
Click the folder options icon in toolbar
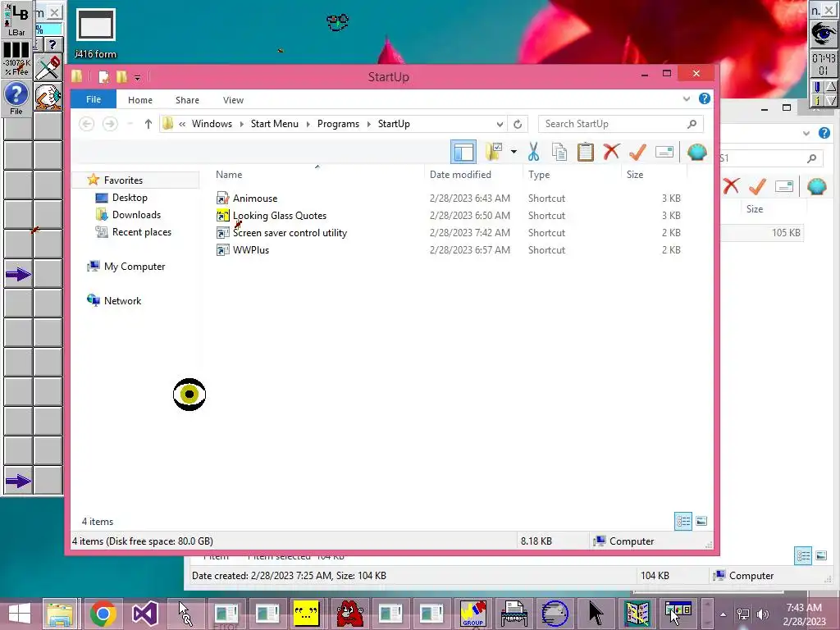[x=493, y=152]
